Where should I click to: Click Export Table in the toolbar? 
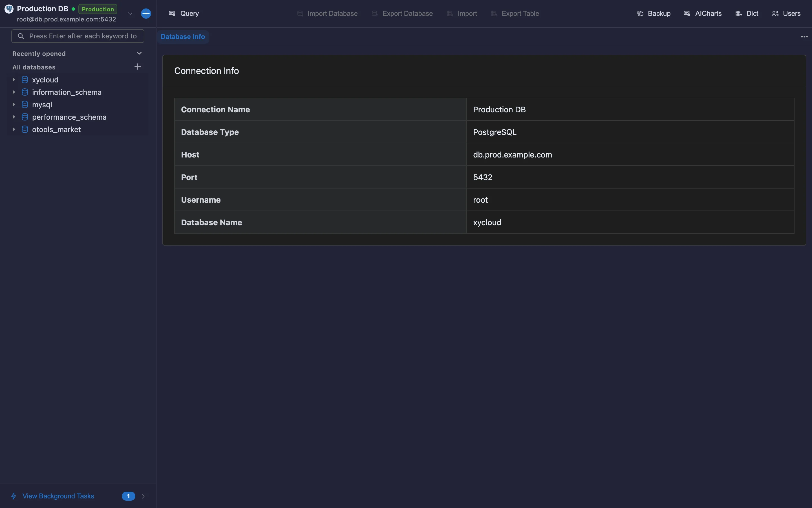pos(515,14)
